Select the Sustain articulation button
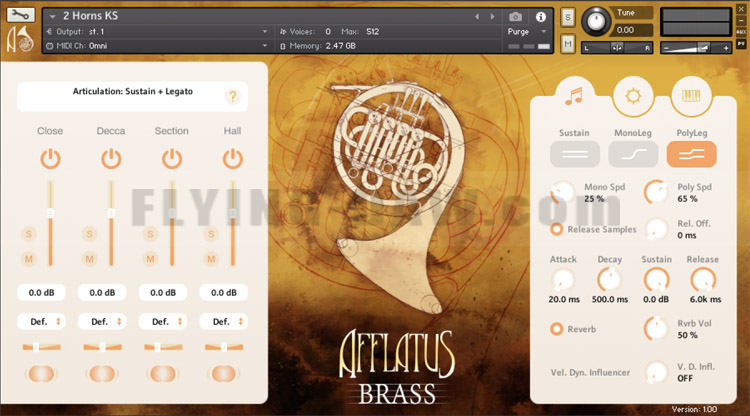 click(574, 154)
